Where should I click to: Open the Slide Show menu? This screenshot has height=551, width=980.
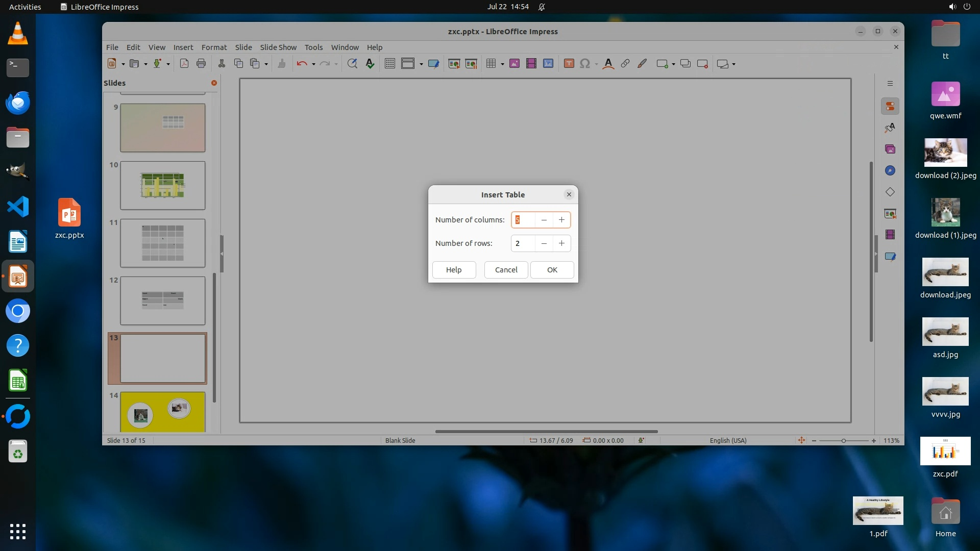click(278, 47)
